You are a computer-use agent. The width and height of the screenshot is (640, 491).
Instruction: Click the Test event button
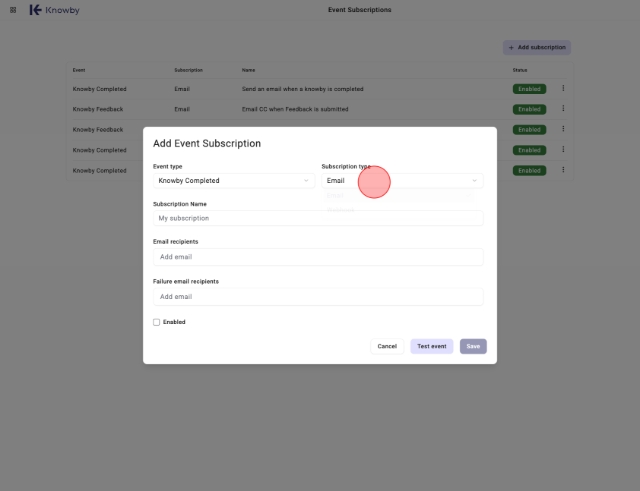pos(431,346)
